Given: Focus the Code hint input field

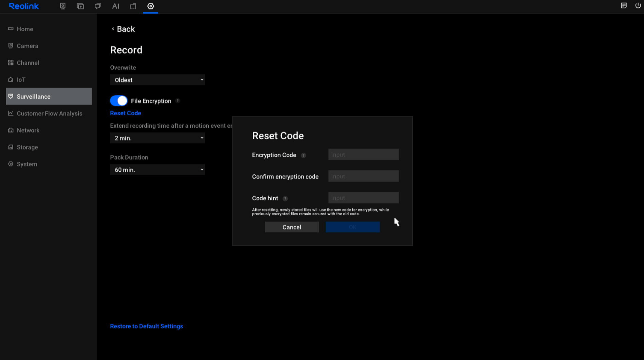Looking at the screenshot, I should pyautogui.click(x=363, y=198).
